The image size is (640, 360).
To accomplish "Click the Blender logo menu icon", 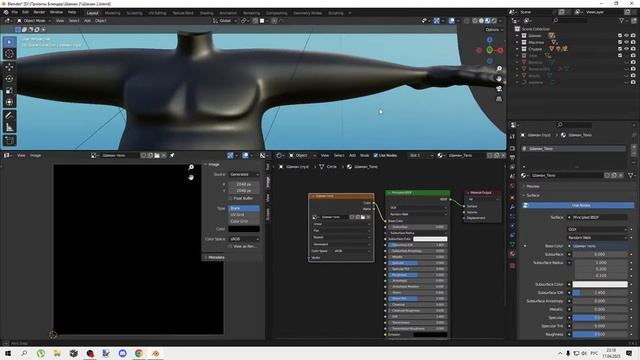I will click(6, 12).
